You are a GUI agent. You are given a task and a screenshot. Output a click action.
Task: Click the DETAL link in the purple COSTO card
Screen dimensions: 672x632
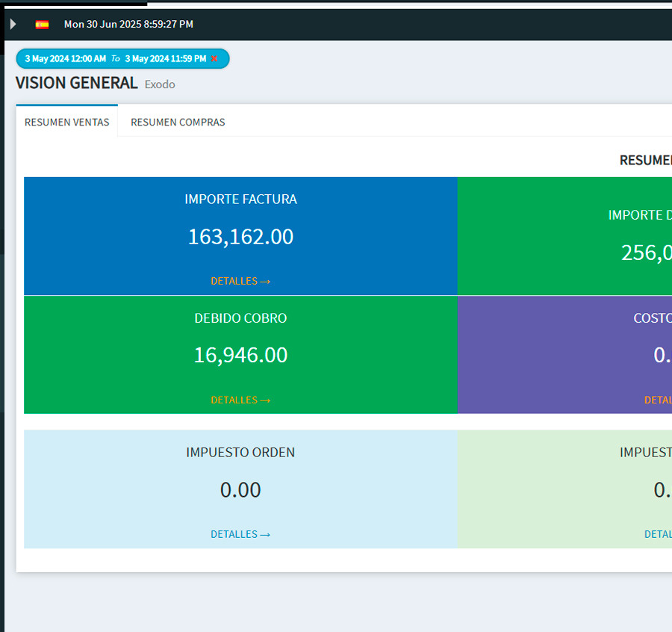[x=658, y=400]
